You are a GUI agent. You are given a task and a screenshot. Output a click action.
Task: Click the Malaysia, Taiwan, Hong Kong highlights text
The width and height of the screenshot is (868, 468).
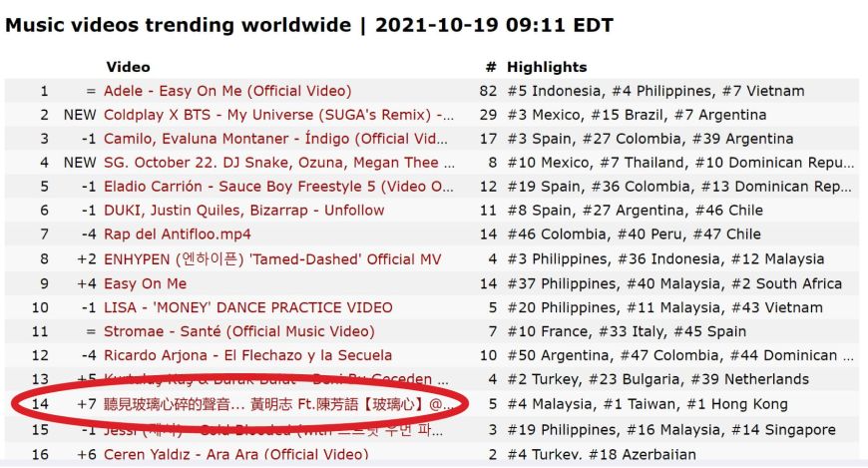tap(648, 404)
